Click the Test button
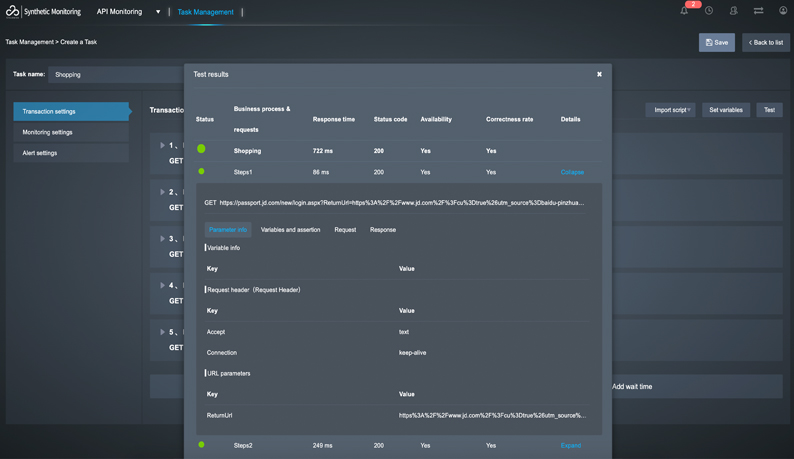This screenshot has width=794, height=459. tap(769, 110)
